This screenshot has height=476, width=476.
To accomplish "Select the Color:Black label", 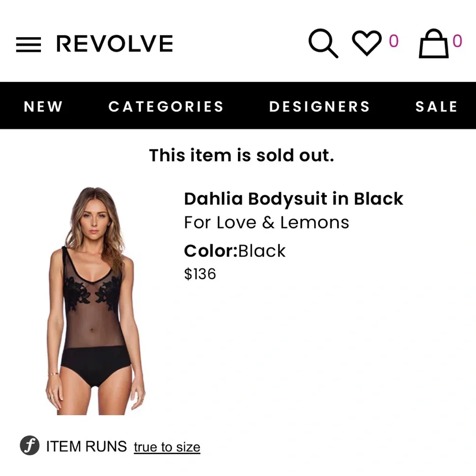I will (x=235, y=250).
